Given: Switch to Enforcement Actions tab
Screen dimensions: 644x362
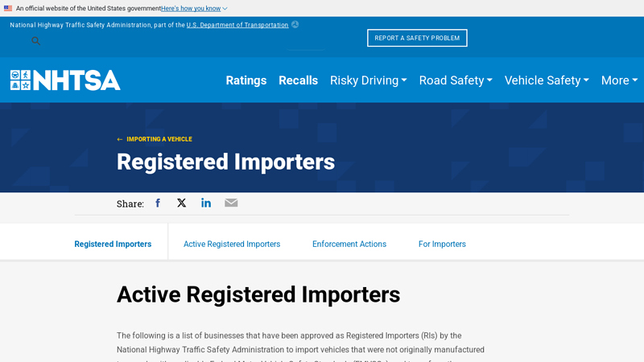Looking at the screenshot, I should click(x=349, y=244).
